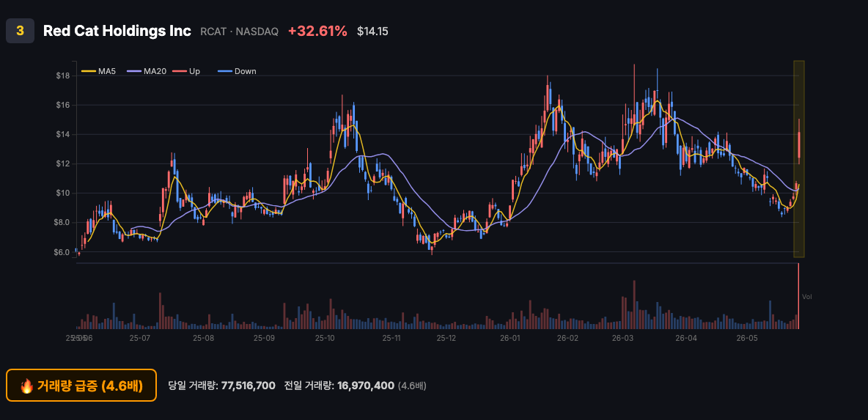Image resolution: width=868 pixels, height=420 pixels.
Task: Click the rank number 3 badge
Action: tap(20, 31)
